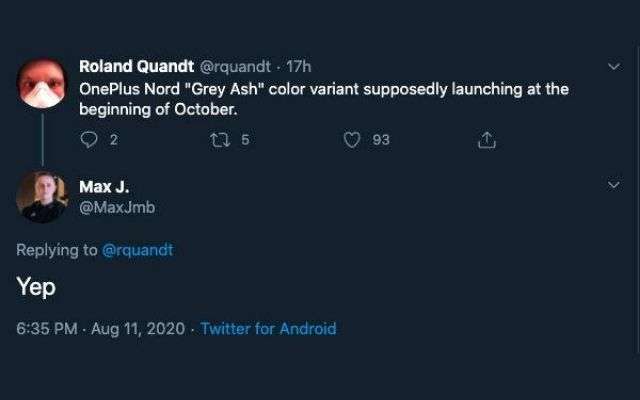
Task: Click the 6:35 PM Aug 11, 2020 timestamp
Action: 102,328
